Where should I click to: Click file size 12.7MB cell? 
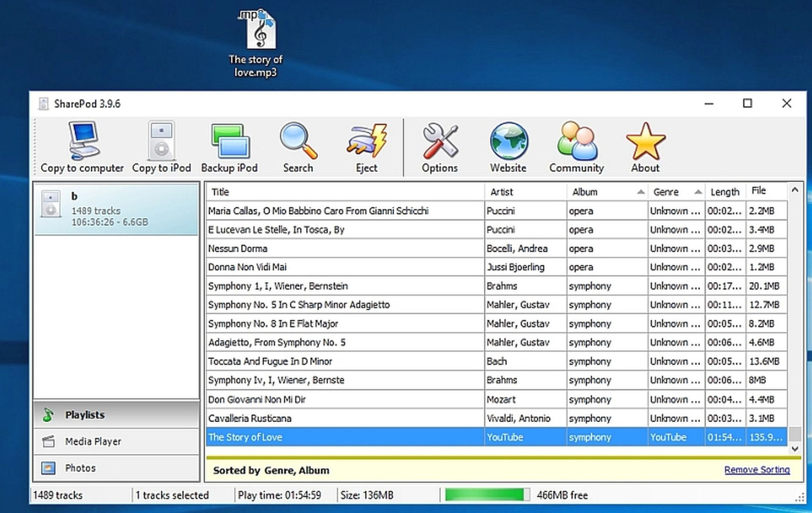coord(766,305)
